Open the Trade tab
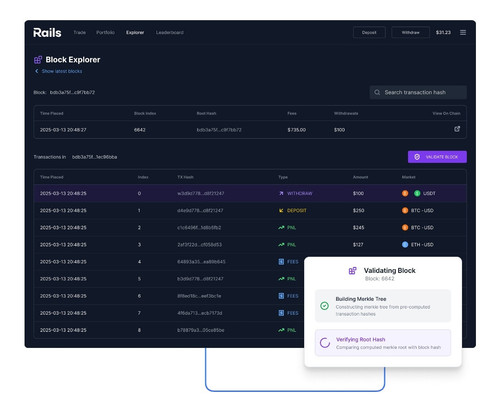The width and height of the screenshot is (500, 413). click(x=80, y=32)
